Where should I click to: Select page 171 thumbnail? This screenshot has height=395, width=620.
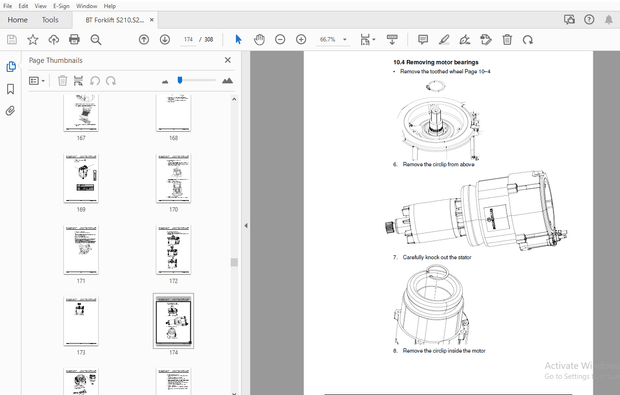point(81,250)
